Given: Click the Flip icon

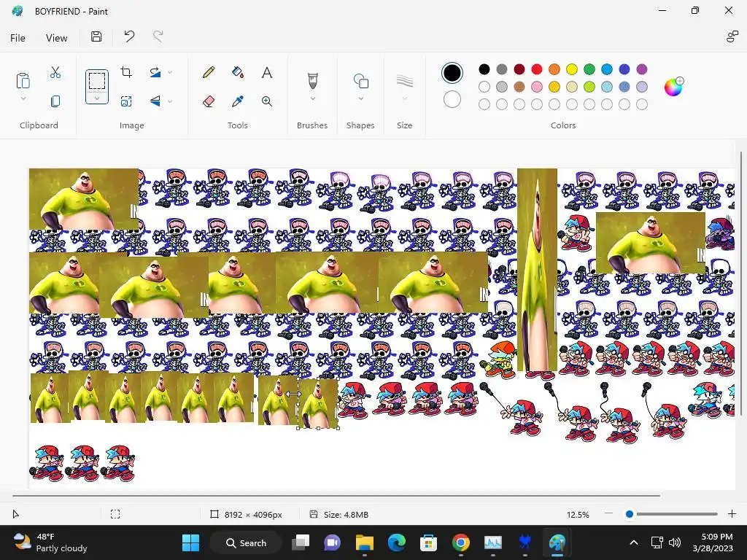Looking at the screenshot, I should (x=155, y=101).
